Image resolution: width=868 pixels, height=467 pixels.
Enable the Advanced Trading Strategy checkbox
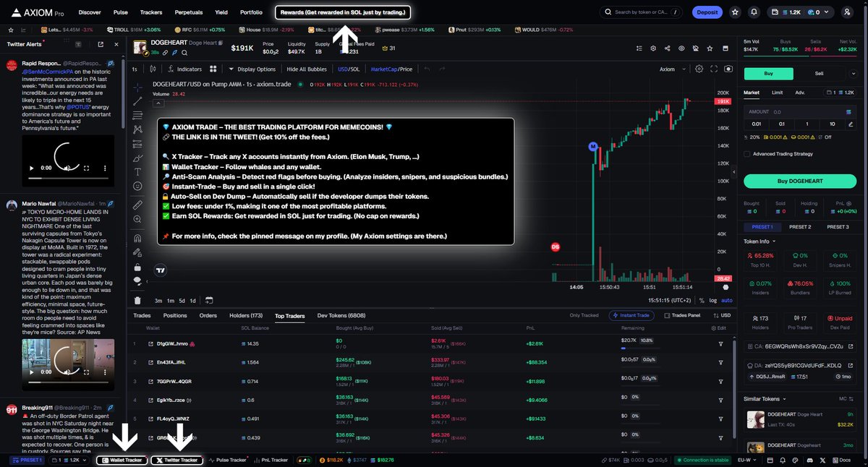(748, 154)
